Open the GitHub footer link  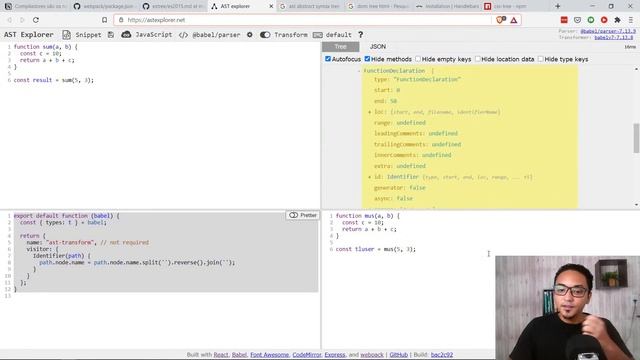click(398, 355)
